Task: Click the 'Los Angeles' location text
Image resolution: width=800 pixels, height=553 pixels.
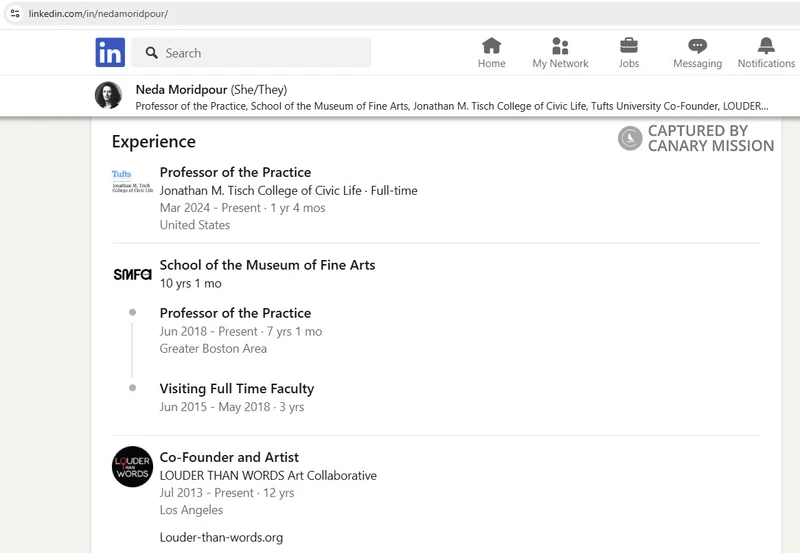Action: [191, 510]
